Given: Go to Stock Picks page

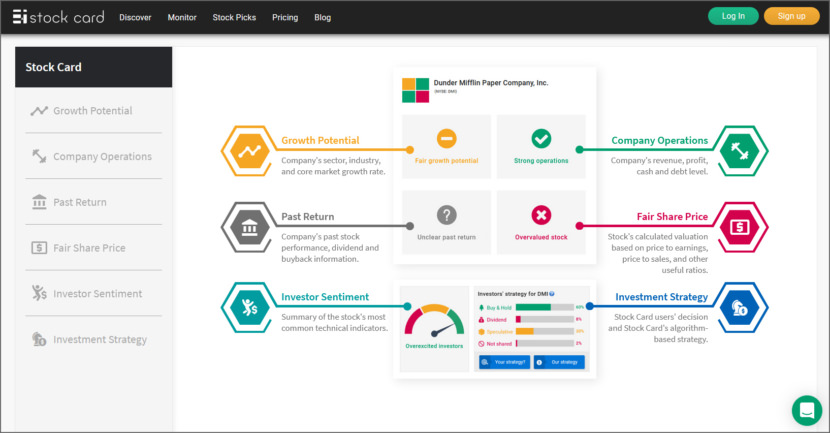Looking at the screenshot, I should [x=234, y=17].
